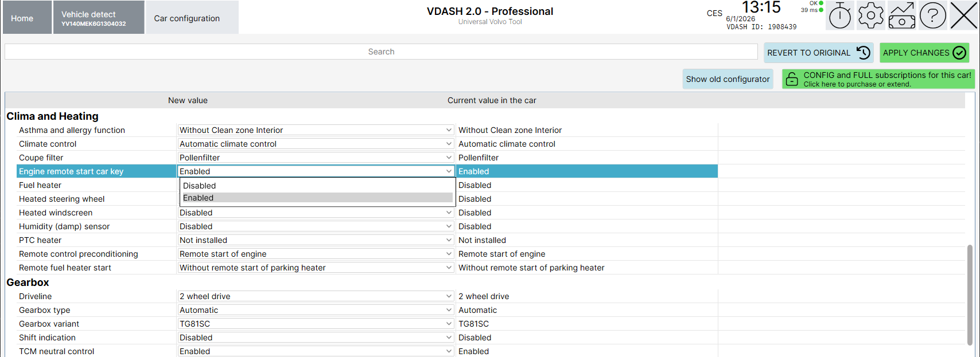Viewport: 980px width, 357px height.
Task: Collapse Engine remote start car key dropdown
Action: (x=316, y=171)
